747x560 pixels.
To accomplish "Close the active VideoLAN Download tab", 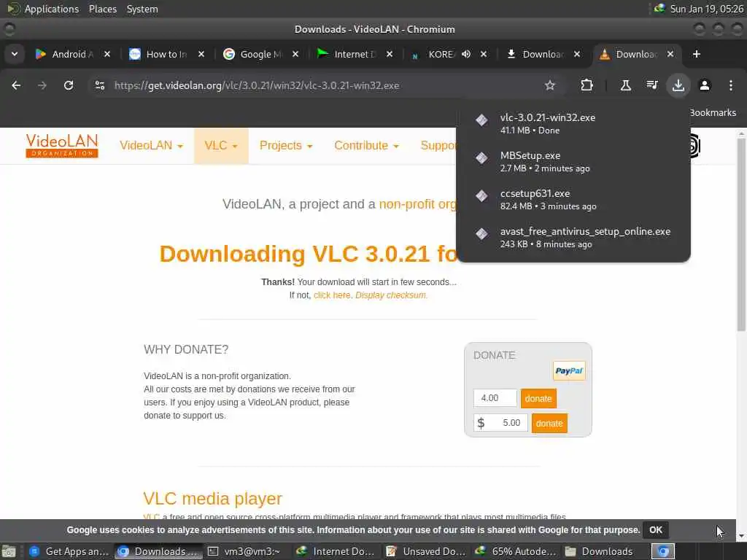I will 670,54.
